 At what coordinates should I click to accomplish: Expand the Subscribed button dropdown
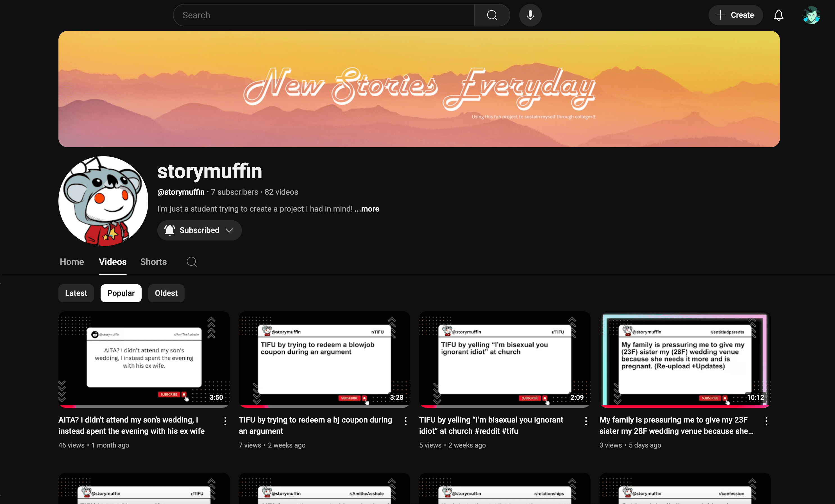229,230
